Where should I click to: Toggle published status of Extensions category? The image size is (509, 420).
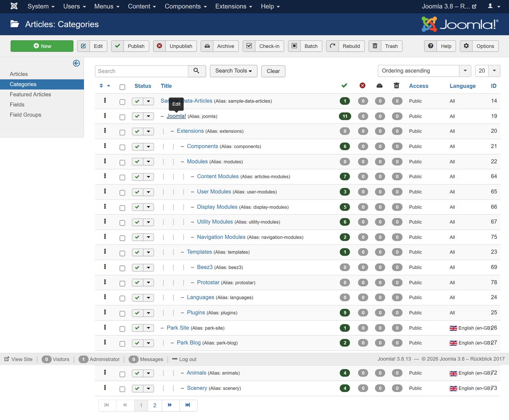(137, 132)
